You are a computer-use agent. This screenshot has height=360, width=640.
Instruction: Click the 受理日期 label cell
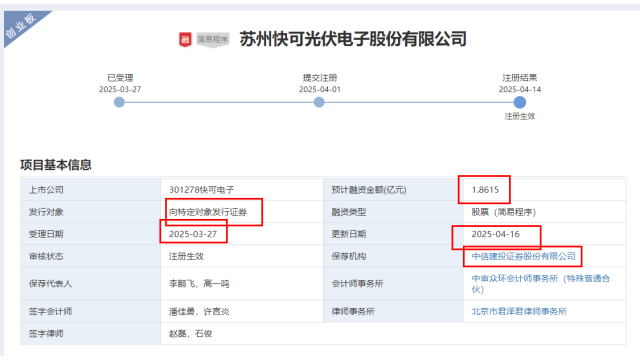[91, 234]
